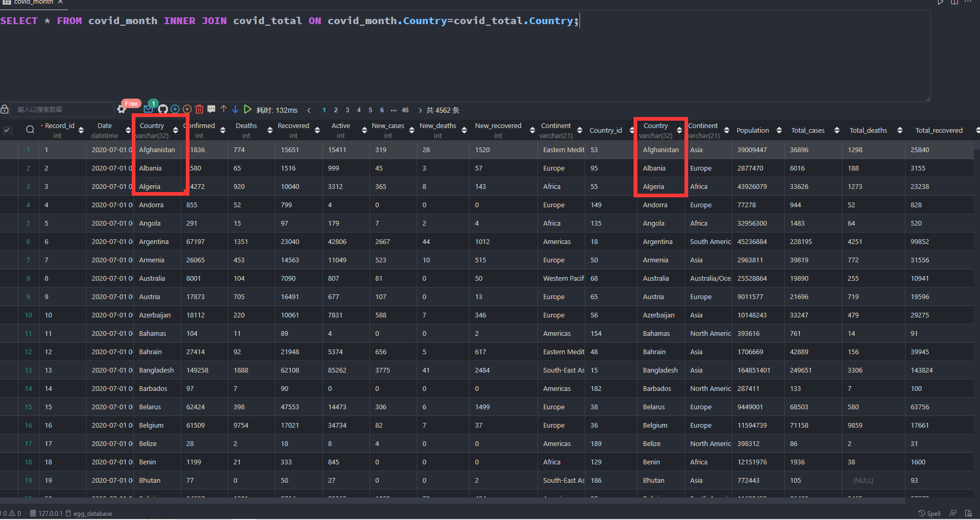980x520 pixels.
Task: Click the orange plus circle icon
Action: coord(187,109)
